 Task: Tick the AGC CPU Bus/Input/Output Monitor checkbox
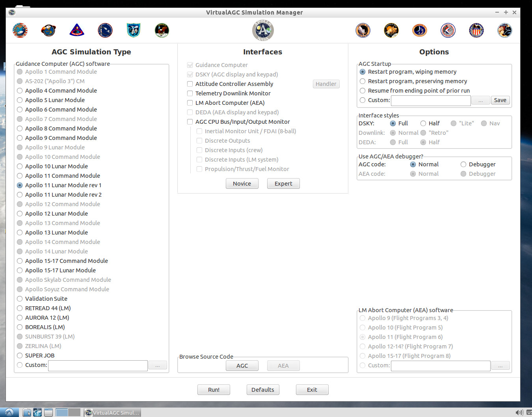(190, 122)
